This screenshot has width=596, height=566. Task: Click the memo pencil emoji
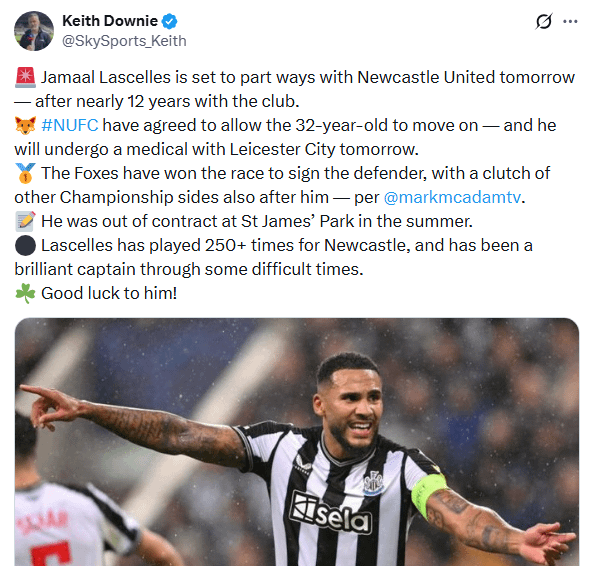click(x=25, y=221)
